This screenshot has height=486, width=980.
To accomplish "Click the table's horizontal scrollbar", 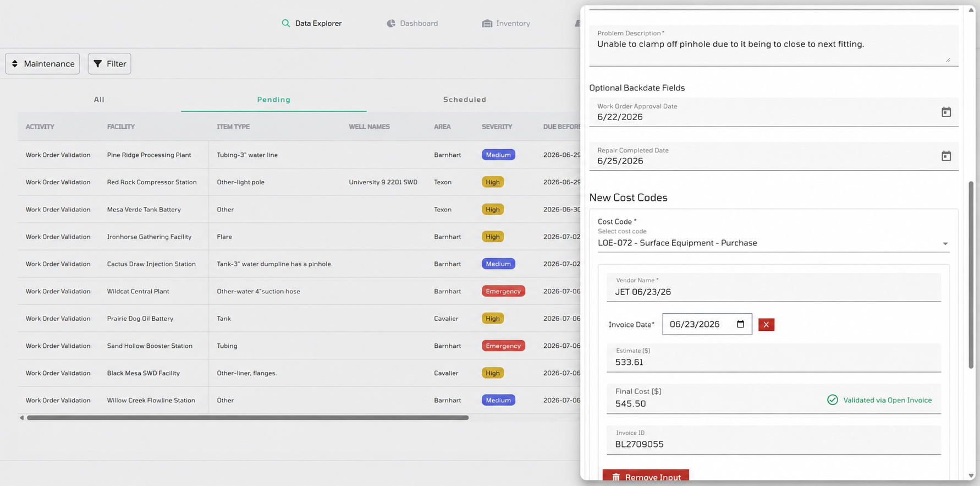I will click(247, 418).
